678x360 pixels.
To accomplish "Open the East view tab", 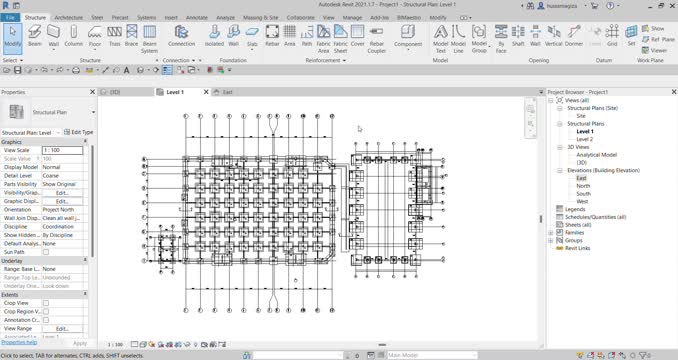I will tap(227, 92).
